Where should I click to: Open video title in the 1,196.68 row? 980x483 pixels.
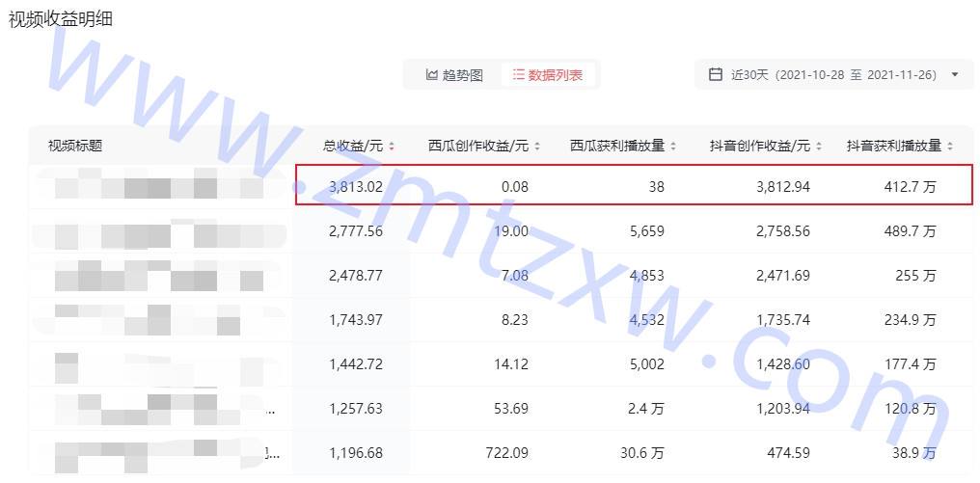point(159,455)
